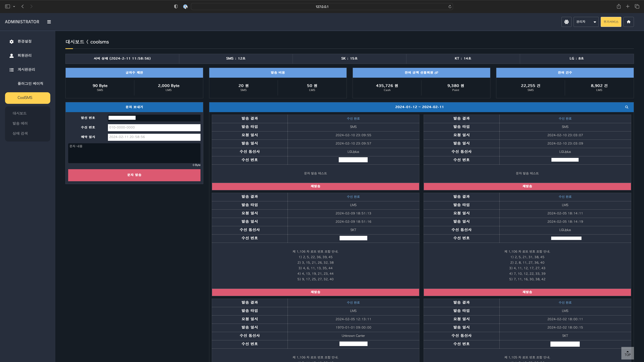
Task: Click the browser reload icon
Action: click(450, 7)
